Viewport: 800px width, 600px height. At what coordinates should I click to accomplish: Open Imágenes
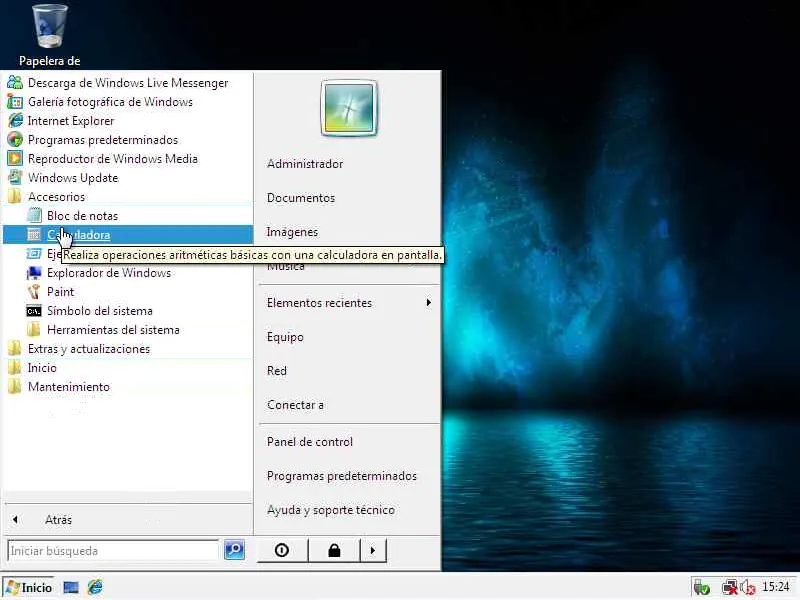pyautogui.click(x=292, y=232)
